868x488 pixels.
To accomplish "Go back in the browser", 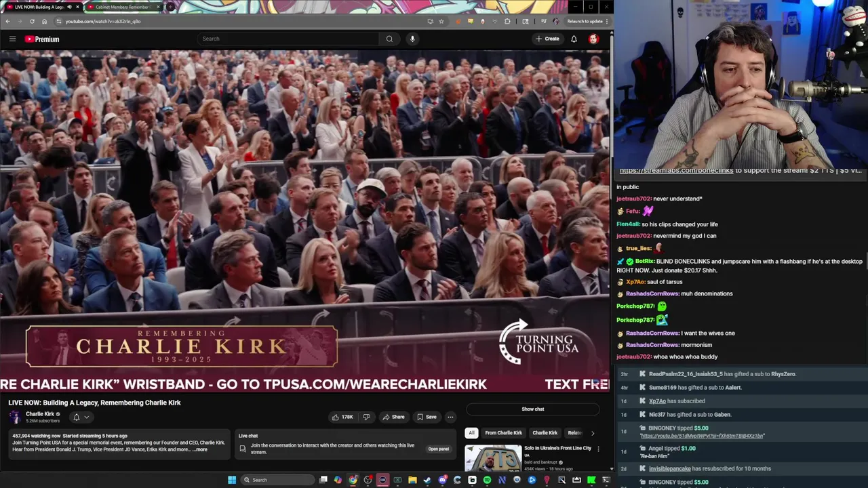I will (x=7, y=21).
